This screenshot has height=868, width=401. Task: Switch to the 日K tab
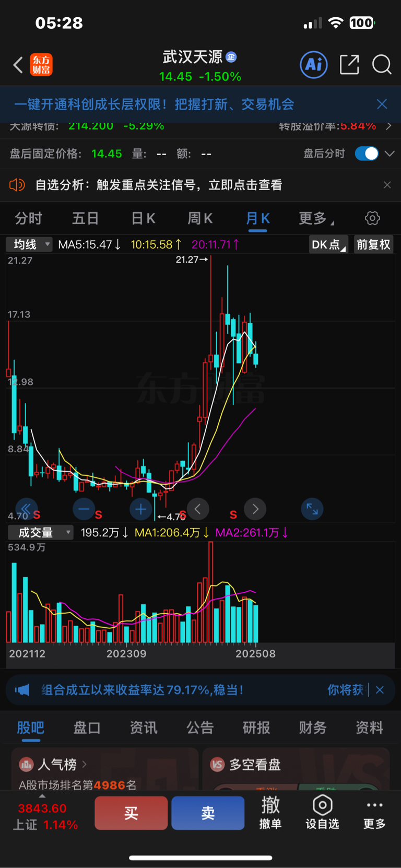point(143,218)
